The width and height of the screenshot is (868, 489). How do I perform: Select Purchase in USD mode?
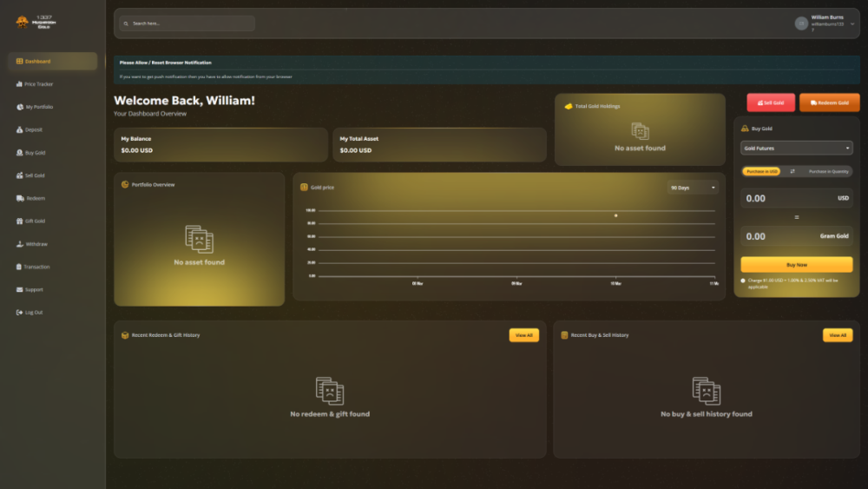(762, 172)
